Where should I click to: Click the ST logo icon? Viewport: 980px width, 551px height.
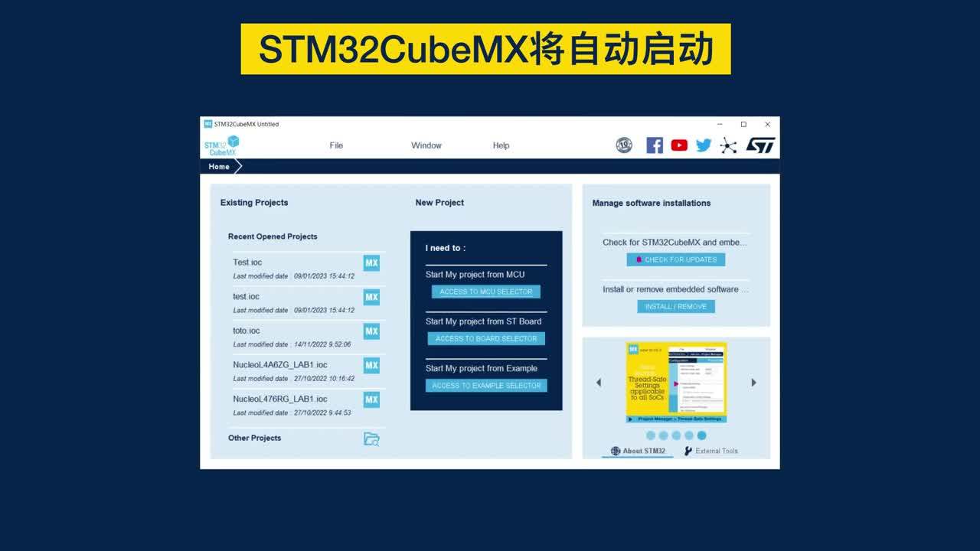pos(760,145)
